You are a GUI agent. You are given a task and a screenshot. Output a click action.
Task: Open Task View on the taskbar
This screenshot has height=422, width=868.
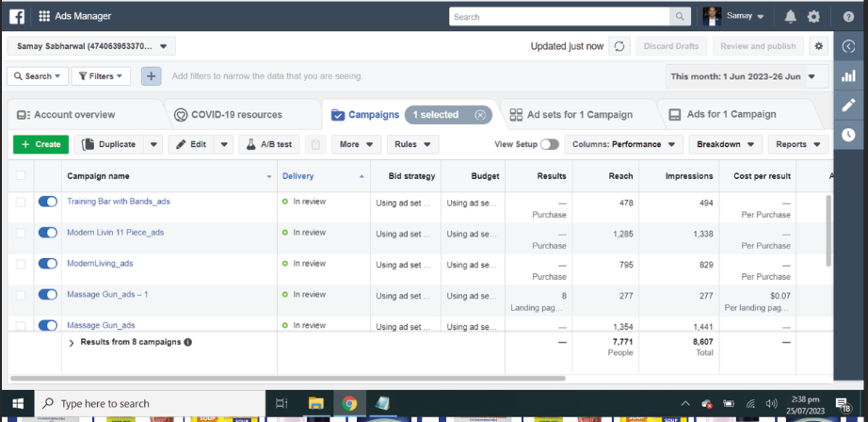281,403
